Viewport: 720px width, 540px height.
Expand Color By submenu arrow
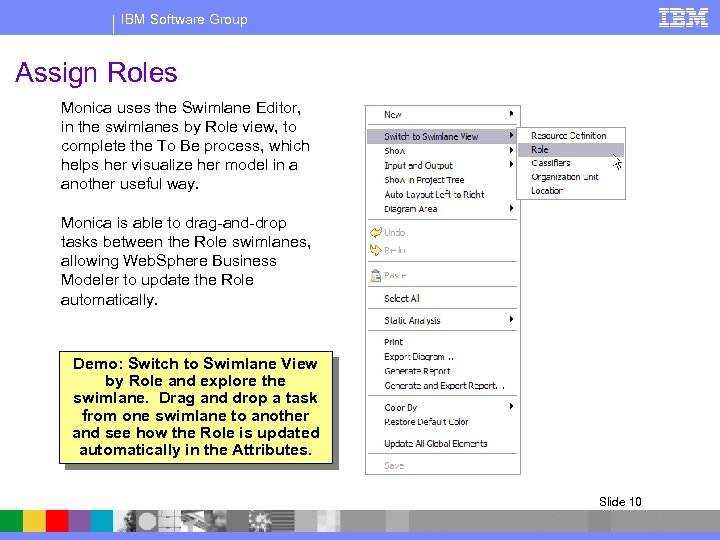click(512, 406)
